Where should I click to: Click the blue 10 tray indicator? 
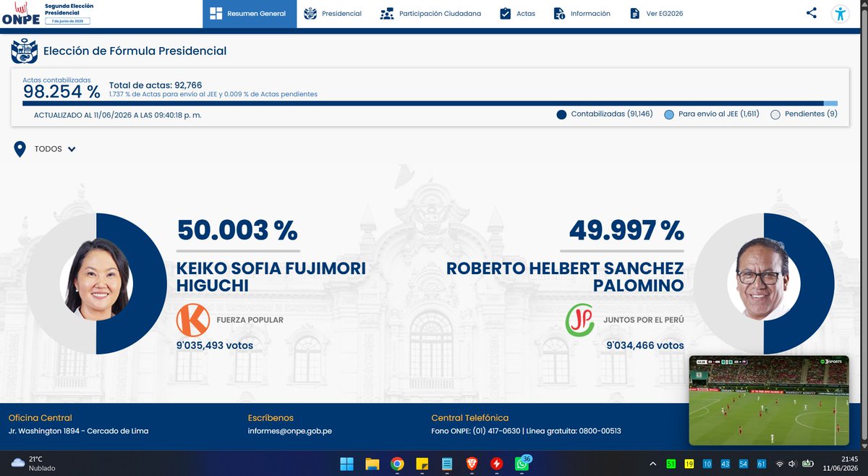(x=707, y=464)
